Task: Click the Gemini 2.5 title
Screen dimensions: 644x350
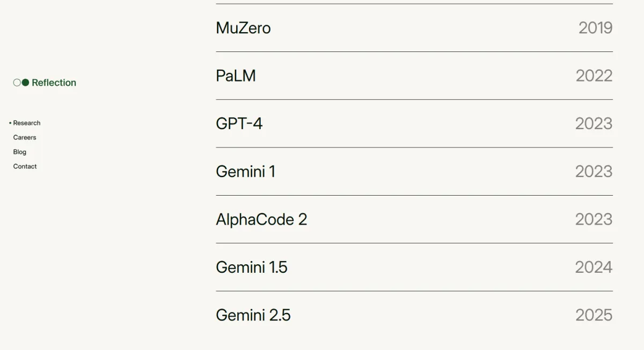Action: coord(253,315)
